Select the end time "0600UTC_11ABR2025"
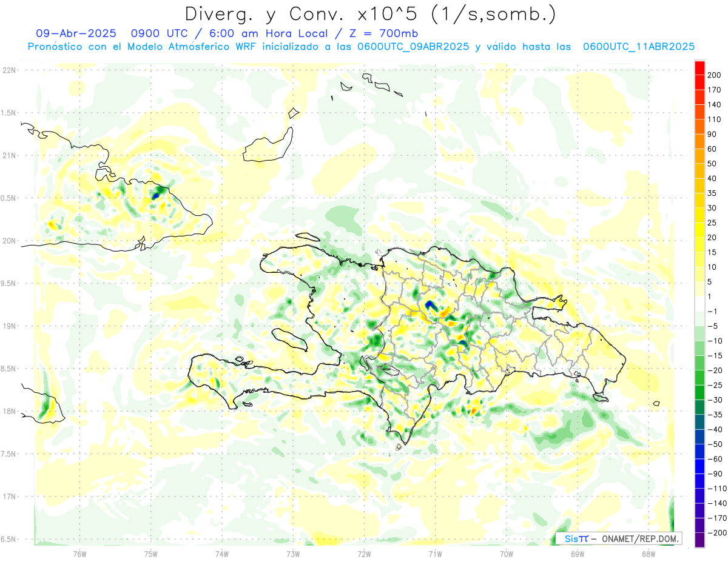The width and height of the screenshot is (728, 562). pyautogui.click(x=638, y=46)
